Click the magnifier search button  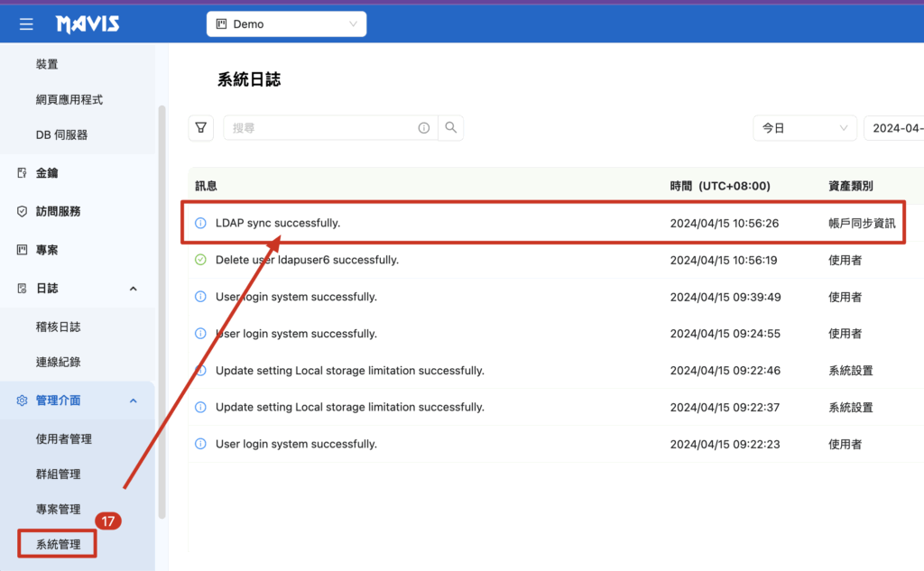[x=451, y=128]
